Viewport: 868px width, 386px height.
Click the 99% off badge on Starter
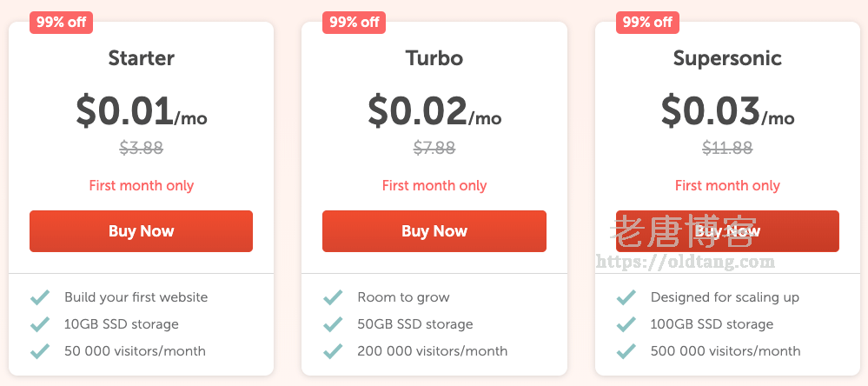pyautogui.click(x=62, y=22)
